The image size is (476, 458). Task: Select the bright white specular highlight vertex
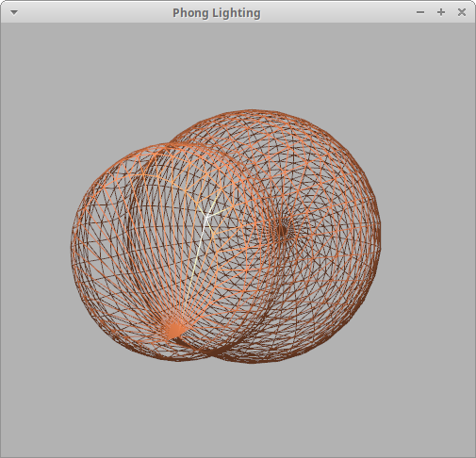click(206, 217)
